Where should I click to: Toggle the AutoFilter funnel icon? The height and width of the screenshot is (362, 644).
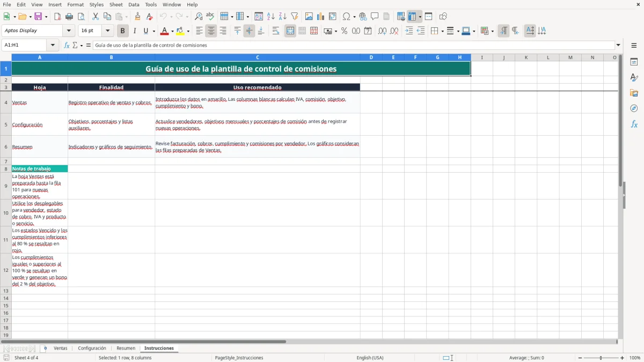pos(295,17)
